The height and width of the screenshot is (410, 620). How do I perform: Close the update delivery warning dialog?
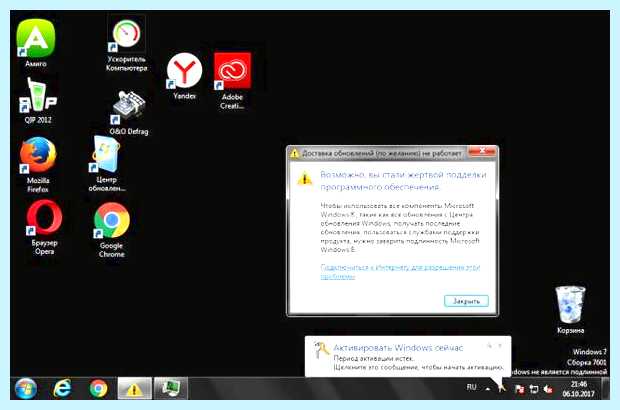pos(482,151)
